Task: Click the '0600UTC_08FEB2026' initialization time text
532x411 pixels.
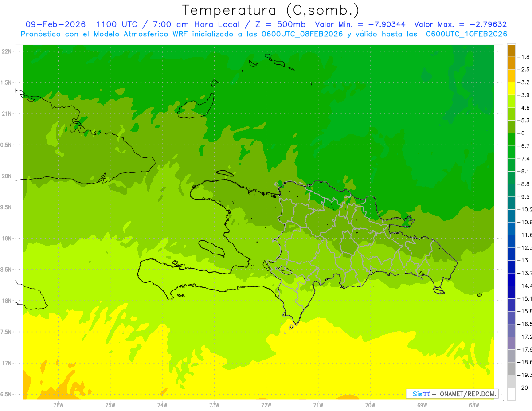Action: 302,34
